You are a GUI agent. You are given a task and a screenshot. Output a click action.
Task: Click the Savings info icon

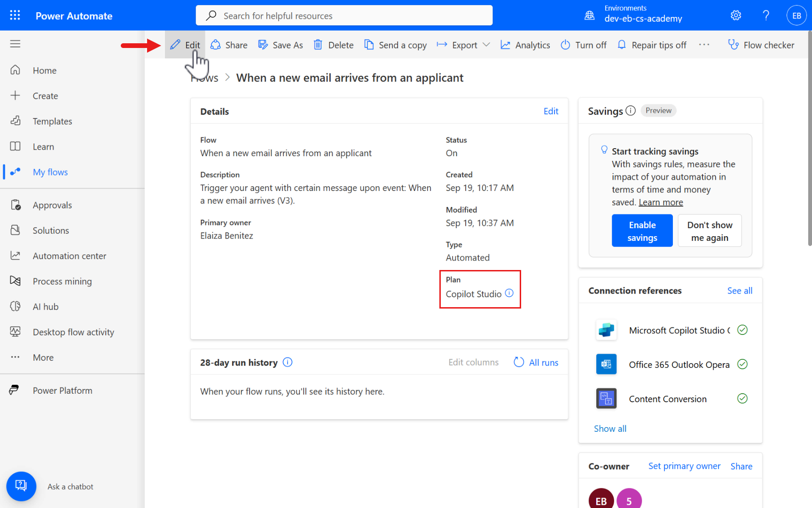pyautogui.click(x=631, y=111)
